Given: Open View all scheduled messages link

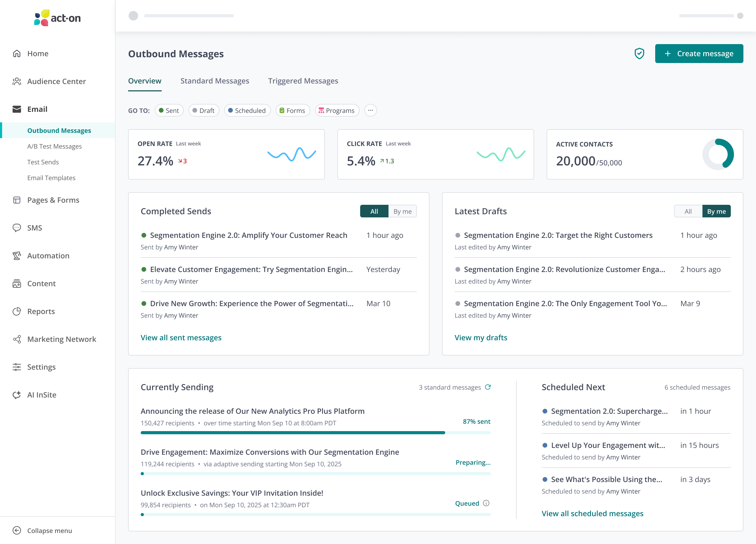Looking at the screenshot, I should 592,513.
